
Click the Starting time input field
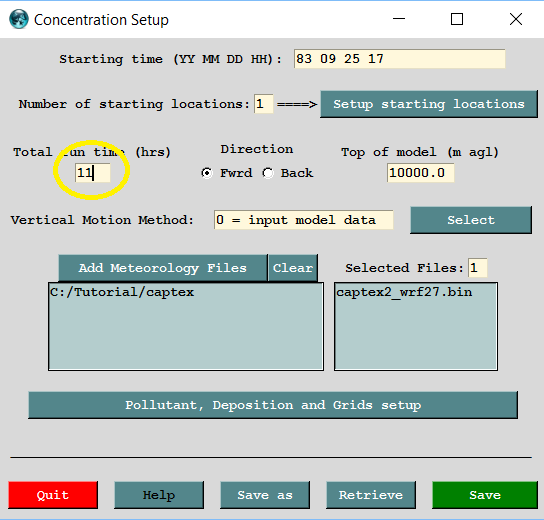[399, 59]
